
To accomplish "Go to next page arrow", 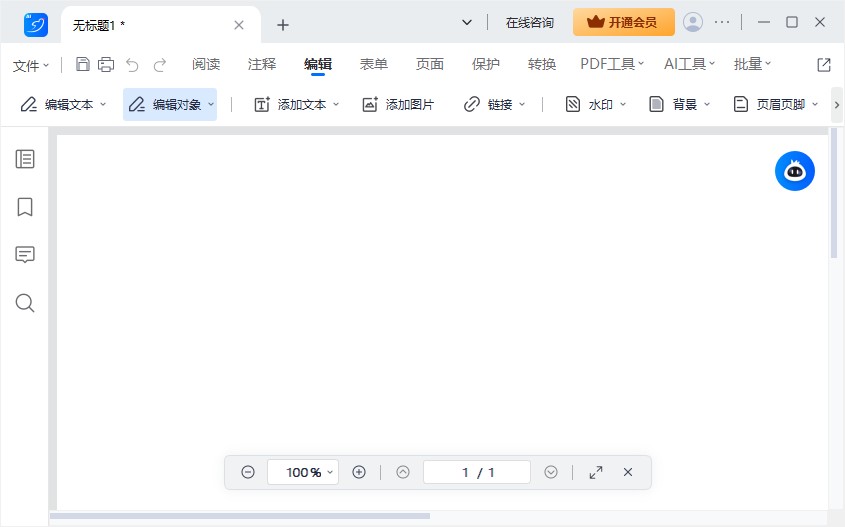I will pos(551,473).
